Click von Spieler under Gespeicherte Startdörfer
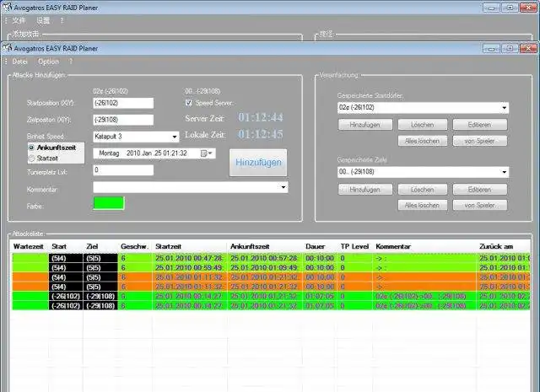The width and height of the screenshot is (540, 392). (480, 141)
